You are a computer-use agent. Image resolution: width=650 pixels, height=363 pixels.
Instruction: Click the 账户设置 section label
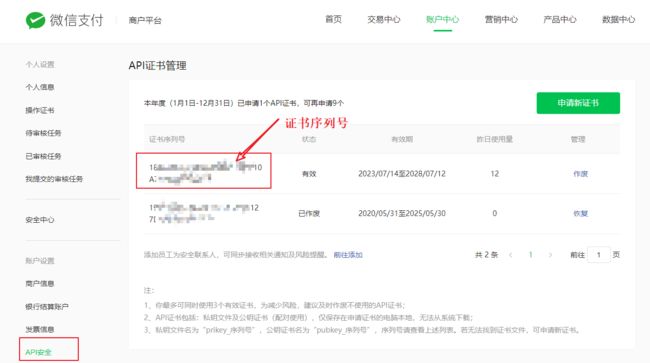click(40, 261)
